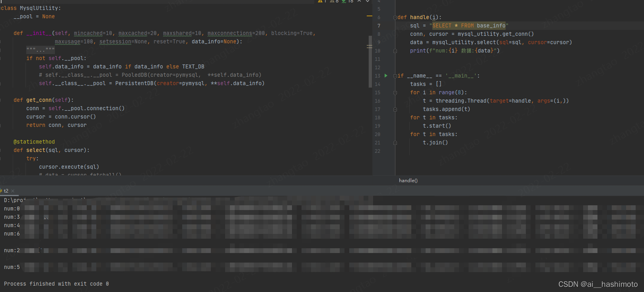Click the num:2 console output line
The width and height of the screenshot is (644, 292).
coord(12,251)
